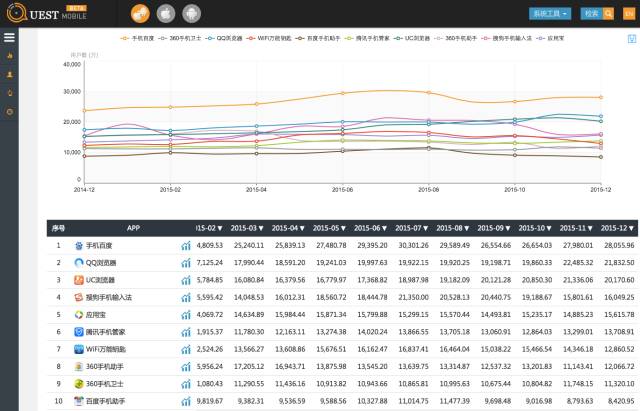Image resolution: width=640 pixels, height=411 pixels.
Task: Click the 手机百度 line point at 2014-12
Action: pyautogui.click(x=84, y=111)
